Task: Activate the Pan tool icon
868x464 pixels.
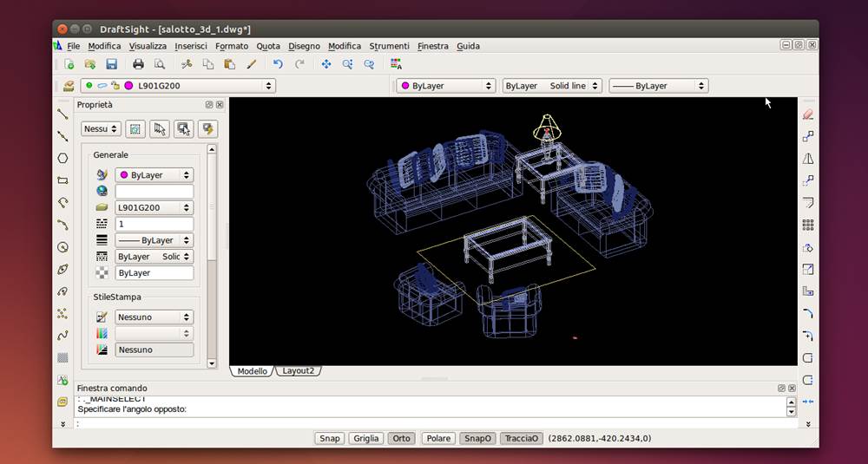Action: pos(326,64)
